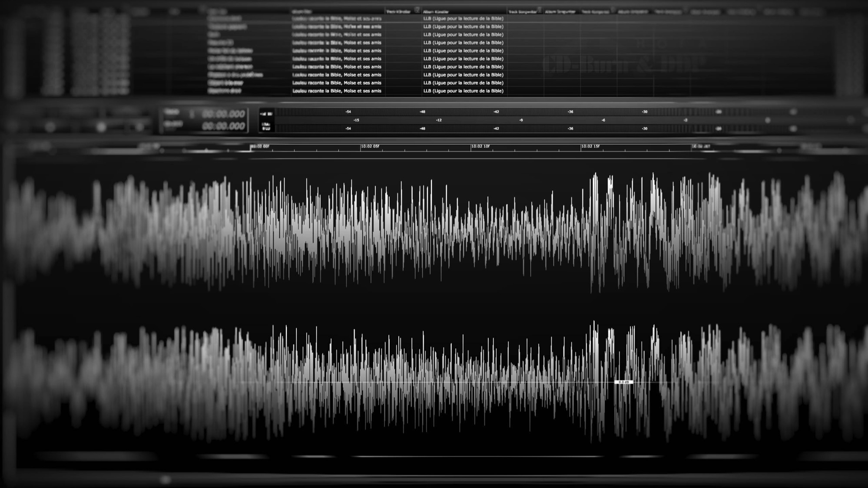Click the lower 00:00.000 time display

(223, 126)
